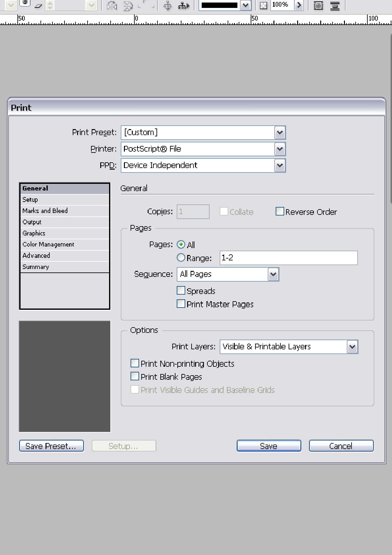The height and width of the screenshot is (555, 392).
Task: Click the black stroke style swatch
Action: [x=219, y=5]
